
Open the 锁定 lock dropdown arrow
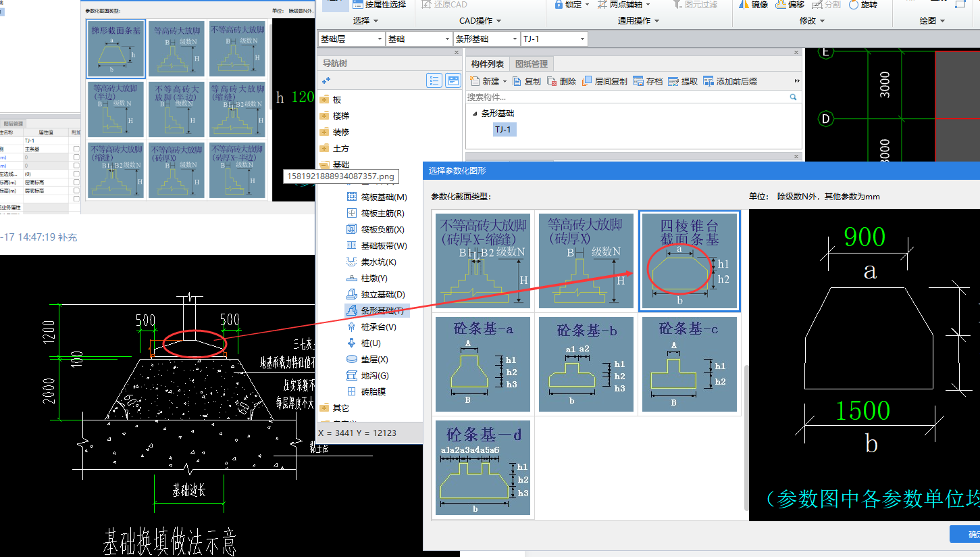(587, 5)
